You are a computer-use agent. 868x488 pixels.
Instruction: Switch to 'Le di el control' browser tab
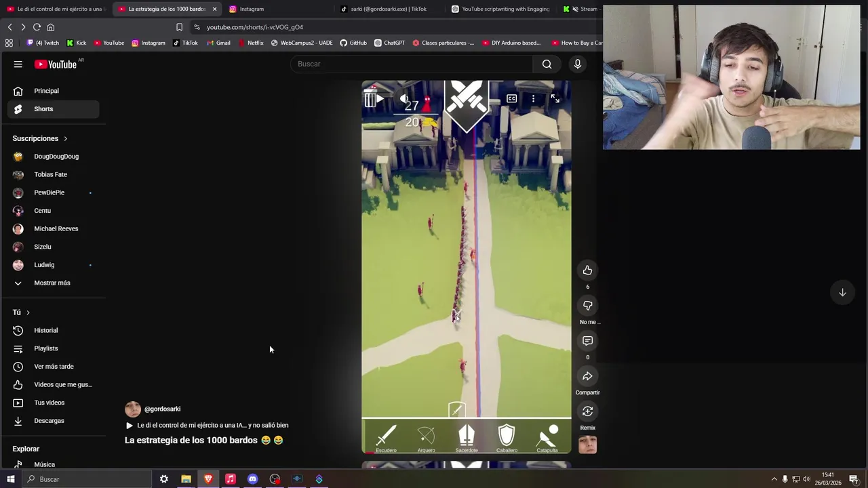56,9
